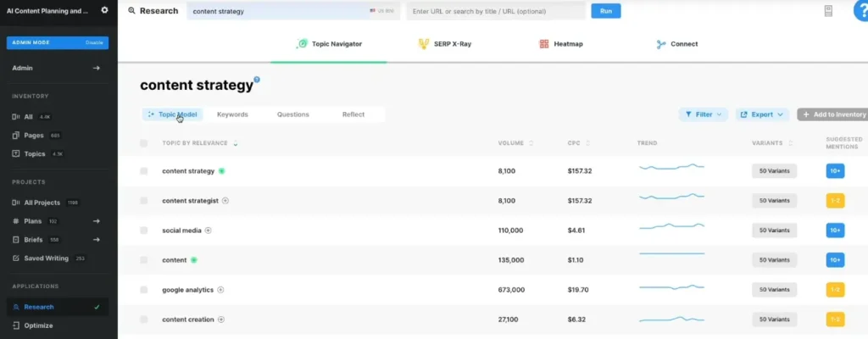Open Saved Writing in sidebar

click(x=48, y=258)
